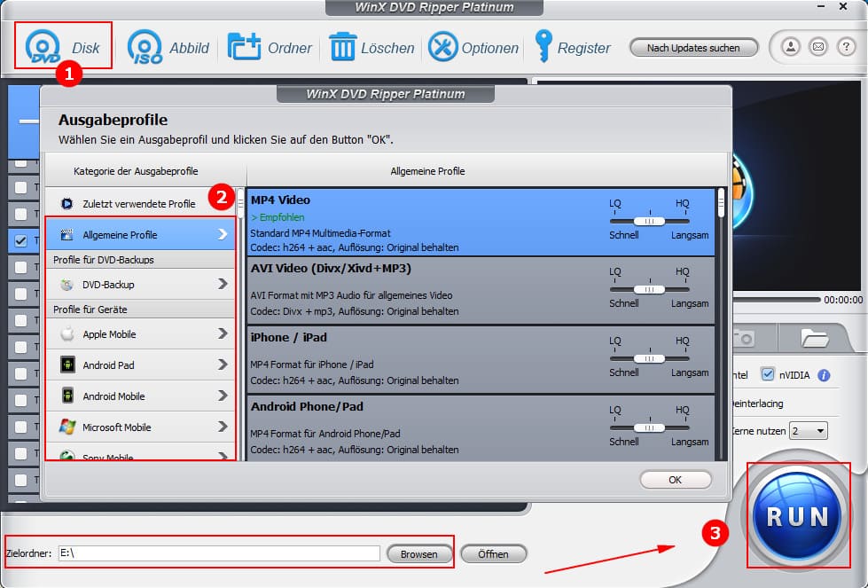Click the user account icon in the toolbar
Image resolution: width=868 pixels, height=588 pixels.
pyautogui.click(x=791, y=47)
